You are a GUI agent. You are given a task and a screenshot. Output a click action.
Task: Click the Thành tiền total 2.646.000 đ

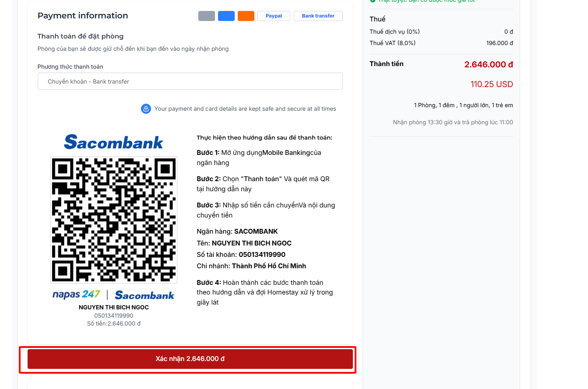click(x=489, y=65)
